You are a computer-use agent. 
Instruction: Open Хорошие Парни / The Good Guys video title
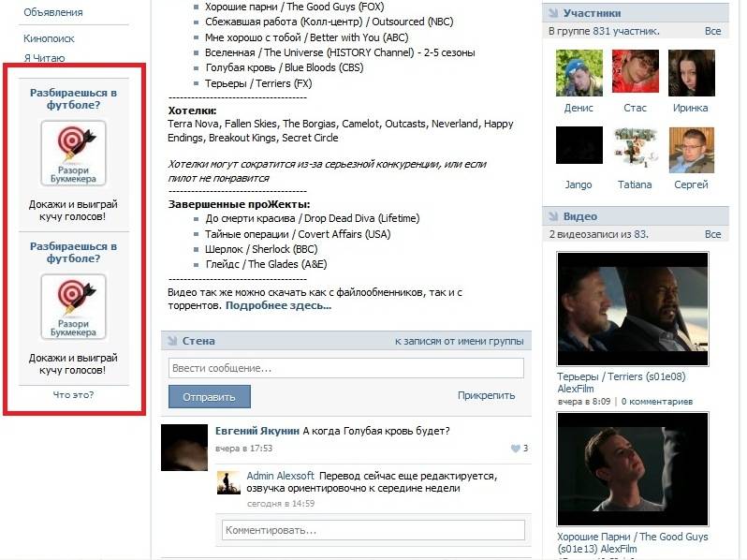point(633,542)
